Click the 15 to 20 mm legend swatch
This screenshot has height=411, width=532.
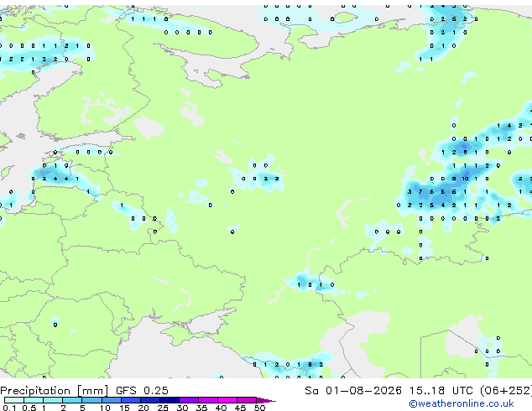tap(130, 400)
